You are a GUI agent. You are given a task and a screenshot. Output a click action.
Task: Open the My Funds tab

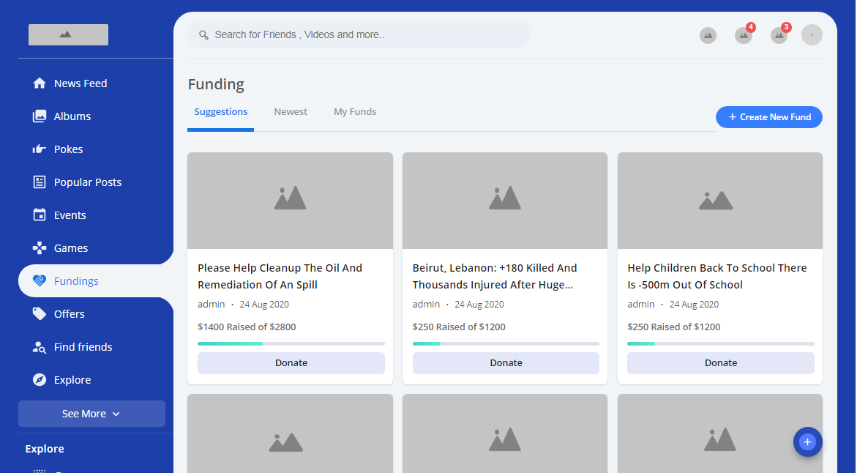pos(355,112)
